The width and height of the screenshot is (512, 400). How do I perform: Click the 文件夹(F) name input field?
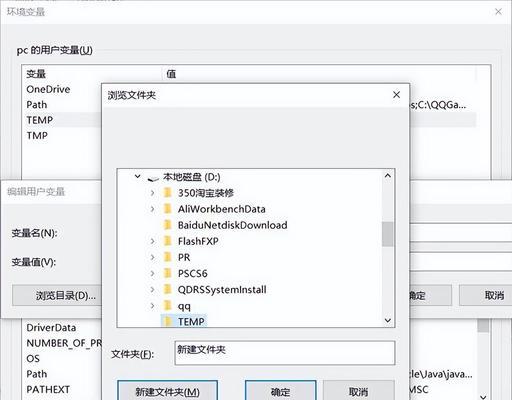coord(285,353)
